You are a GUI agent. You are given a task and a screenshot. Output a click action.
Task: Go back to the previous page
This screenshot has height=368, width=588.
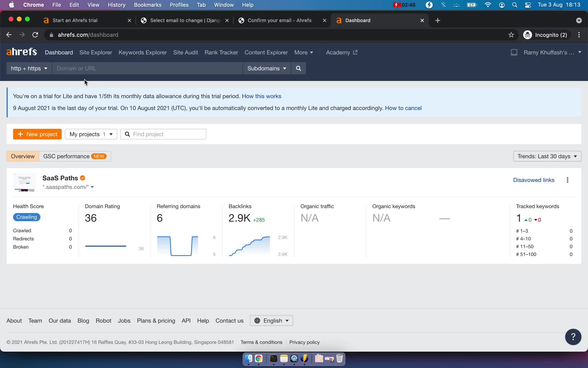point(9,35)
